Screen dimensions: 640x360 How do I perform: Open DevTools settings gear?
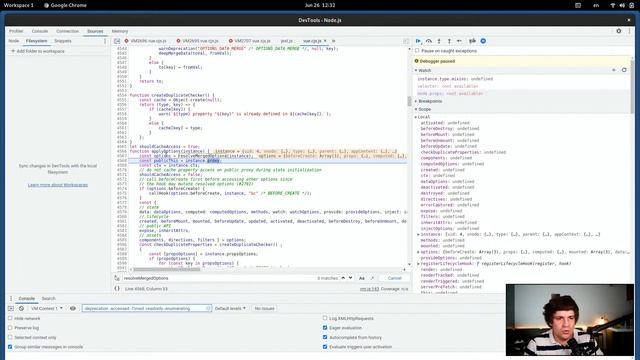click(619, 31)
